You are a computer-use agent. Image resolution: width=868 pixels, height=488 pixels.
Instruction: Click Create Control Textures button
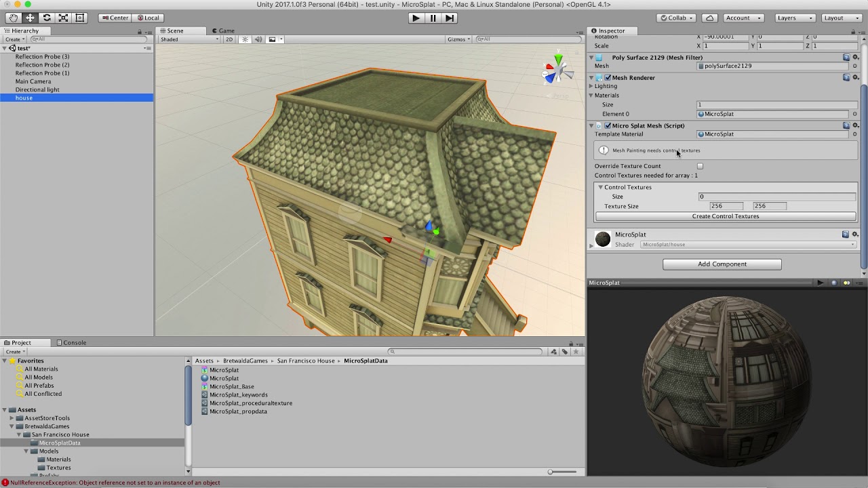726,216
